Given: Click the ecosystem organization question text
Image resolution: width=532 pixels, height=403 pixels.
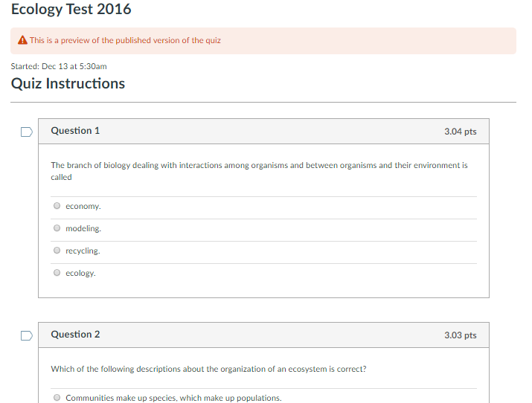Looking at the screenshot, I should pyautogui.click(x=208, y=369).
